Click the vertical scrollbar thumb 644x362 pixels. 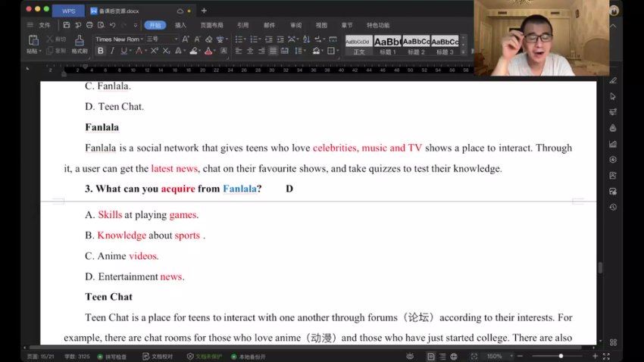pyautogui.click(x=601, y=267)
